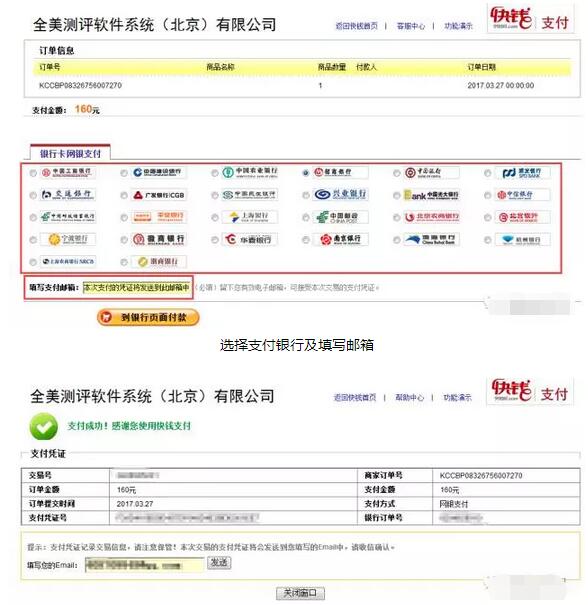The image size is (588, 605).
Task: Click the orange 160元 payment amount
Action: (x=87, y=110)
